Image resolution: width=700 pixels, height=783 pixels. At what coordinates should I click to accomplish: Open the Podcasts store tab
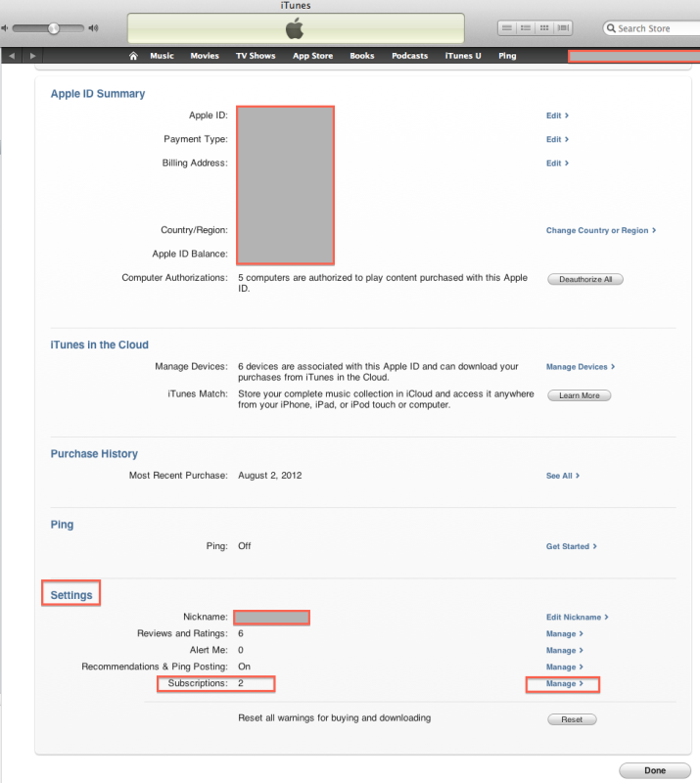click(x=409, y=56)
